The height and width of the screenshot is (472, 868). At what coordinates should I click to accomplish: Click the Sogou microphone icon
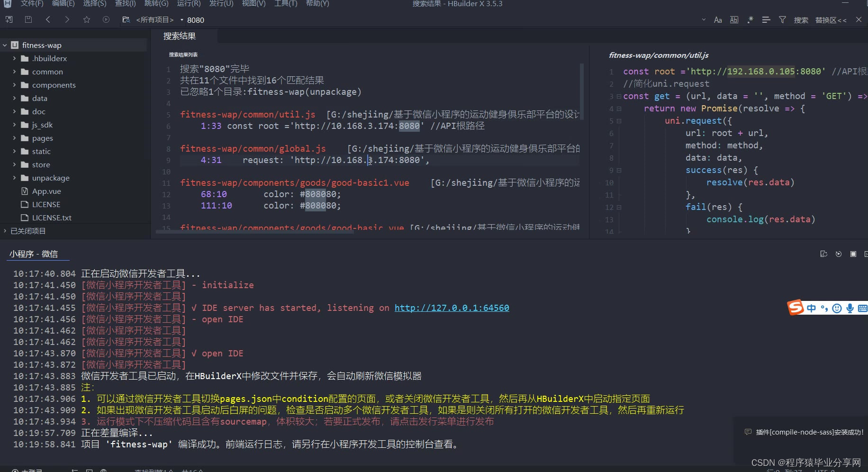pyautogui.click(x=850, y=309)
